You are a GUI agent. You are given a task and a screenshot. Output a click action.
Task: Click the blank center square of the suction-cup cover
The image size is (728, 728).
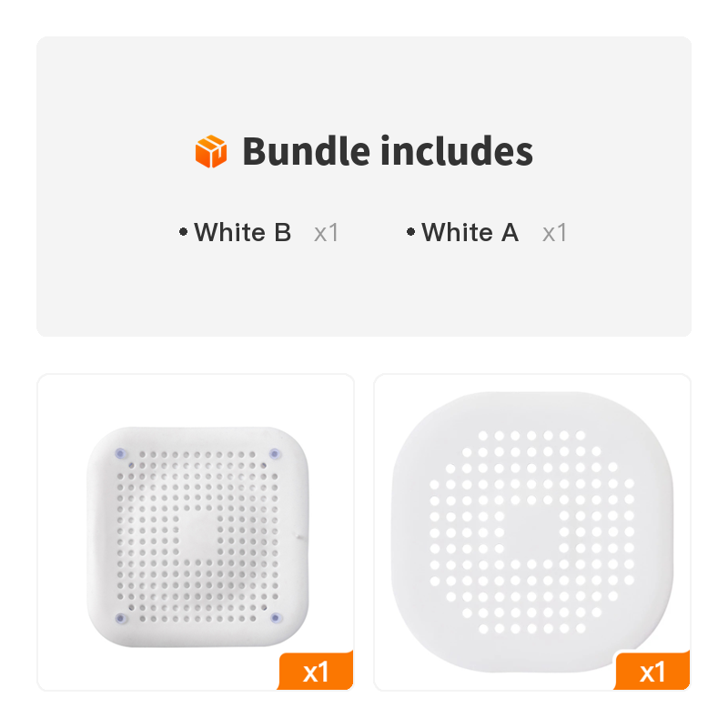coord(196,535)
